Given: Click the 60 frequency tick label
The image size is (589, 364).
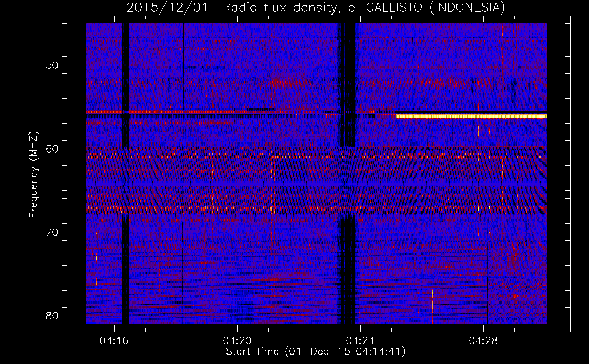Looking at the screenshot, I should coord(52,149).
